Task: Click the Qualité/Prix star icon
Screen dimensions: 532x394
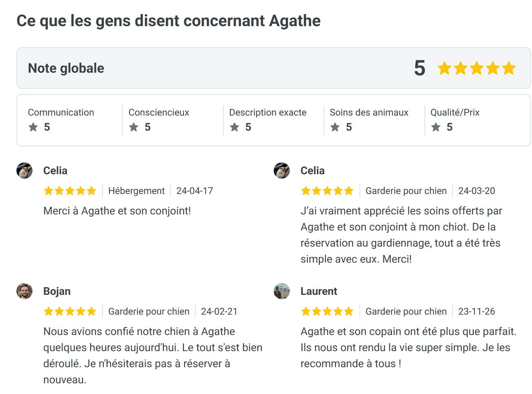Action: click(x=436, y=127)
